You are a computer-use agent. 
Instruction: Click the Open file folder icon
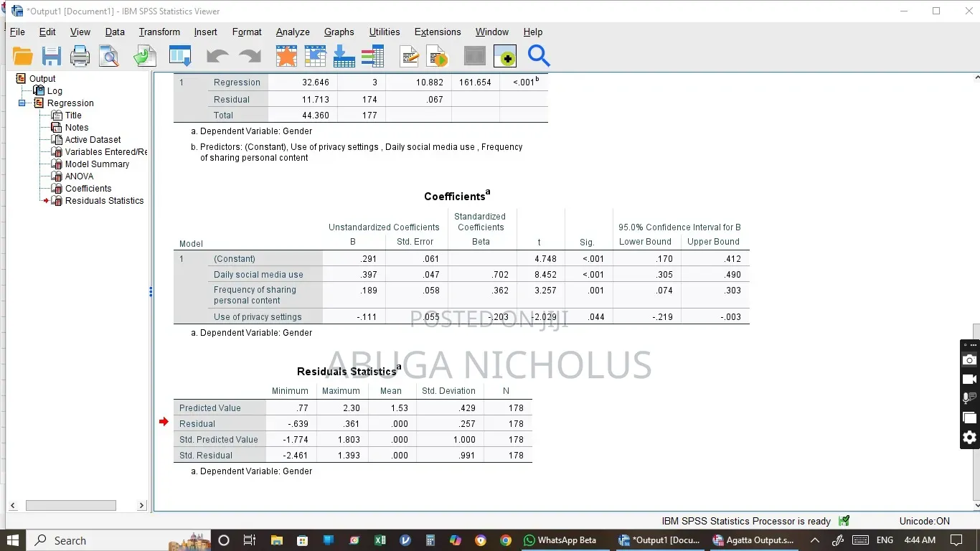pos(23,56)
